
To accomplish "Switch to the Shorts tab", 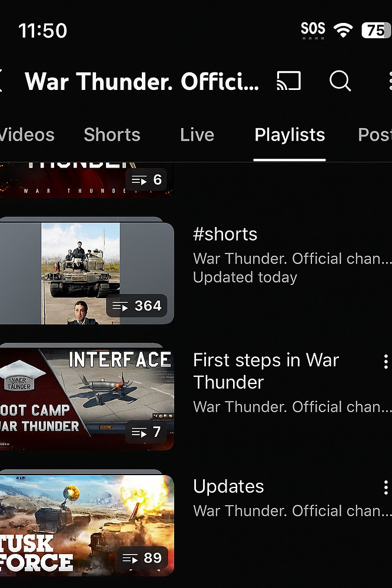I will pos(112,135).
